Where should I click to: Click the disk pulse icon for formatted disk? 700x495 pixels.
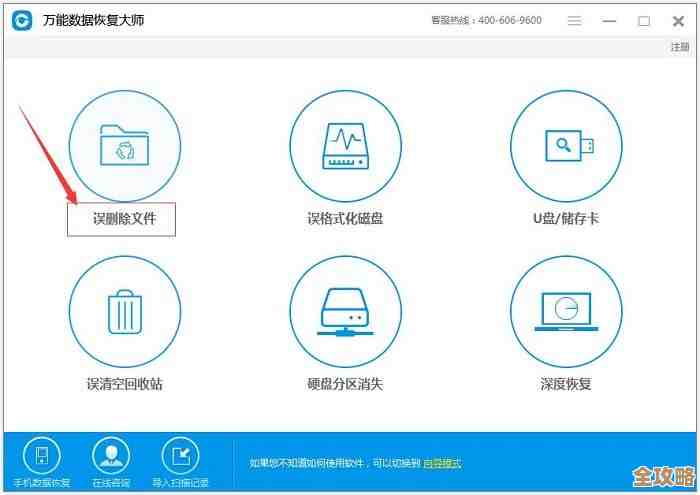[345, 146]
